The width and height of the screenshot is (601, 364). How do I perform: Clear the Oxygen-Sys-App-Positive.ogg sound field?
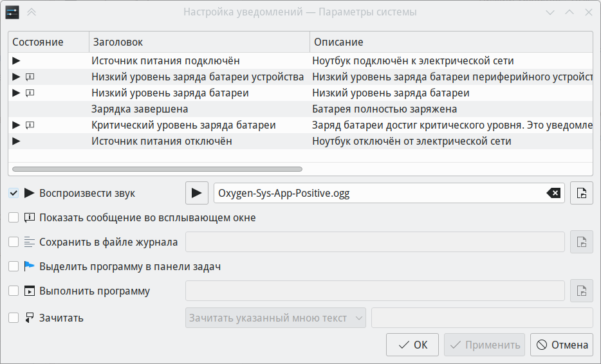[553, 193]
